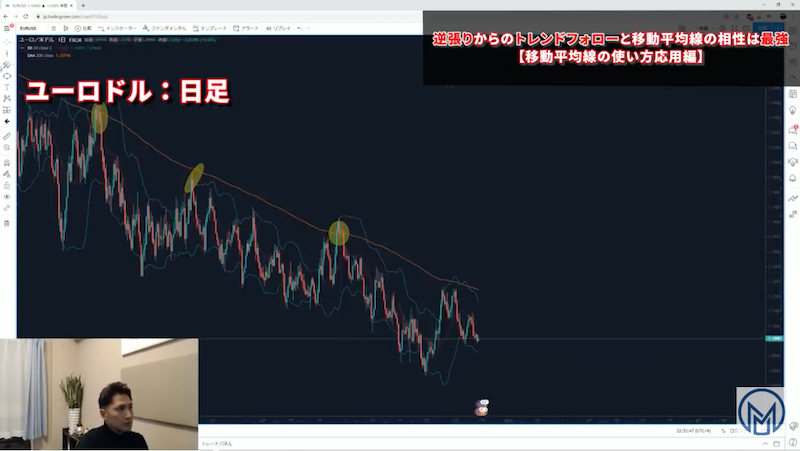Screen dimensions: 800x451
Task: Toggle lock all drawing tools
Action: coord(7,185)
